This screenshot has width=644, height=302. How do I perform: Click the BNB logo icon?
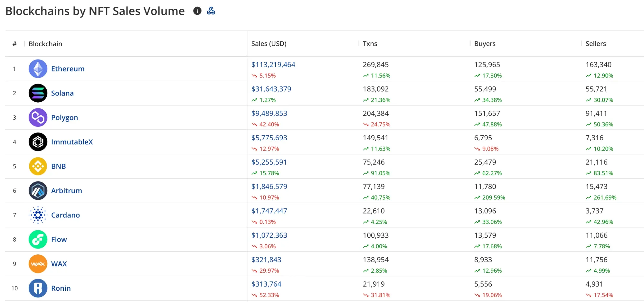pyautogui.click(x=38, y=166)
